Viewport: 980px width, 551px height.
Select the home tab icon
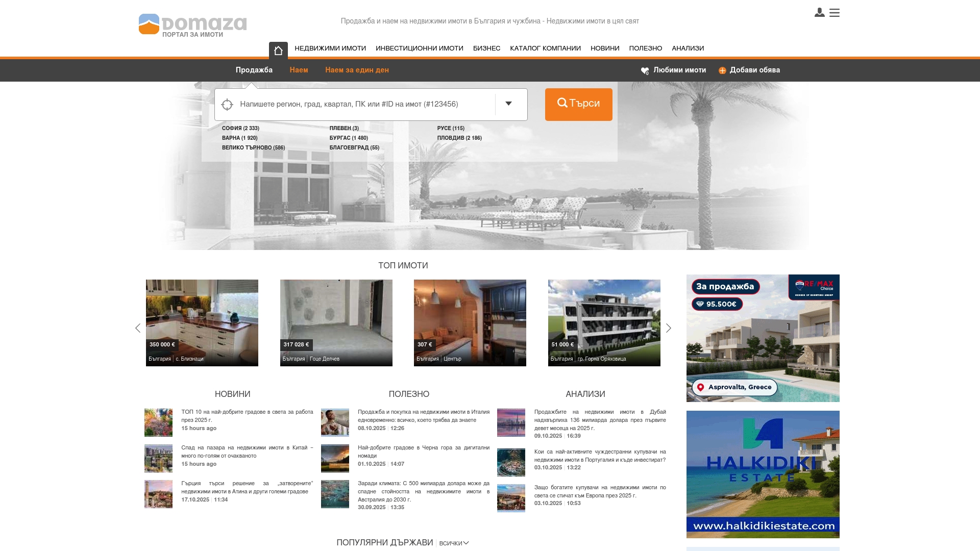[278, 49]
